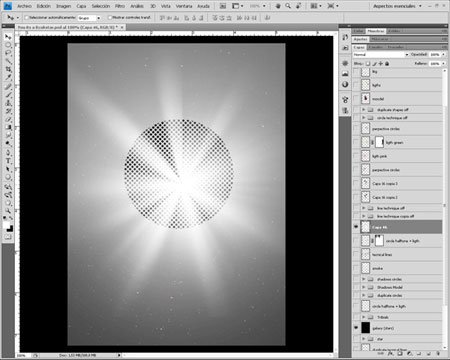Add layer mask from Layers panel bottom
Screen dimensions: 450x360
tap(400, 354)
